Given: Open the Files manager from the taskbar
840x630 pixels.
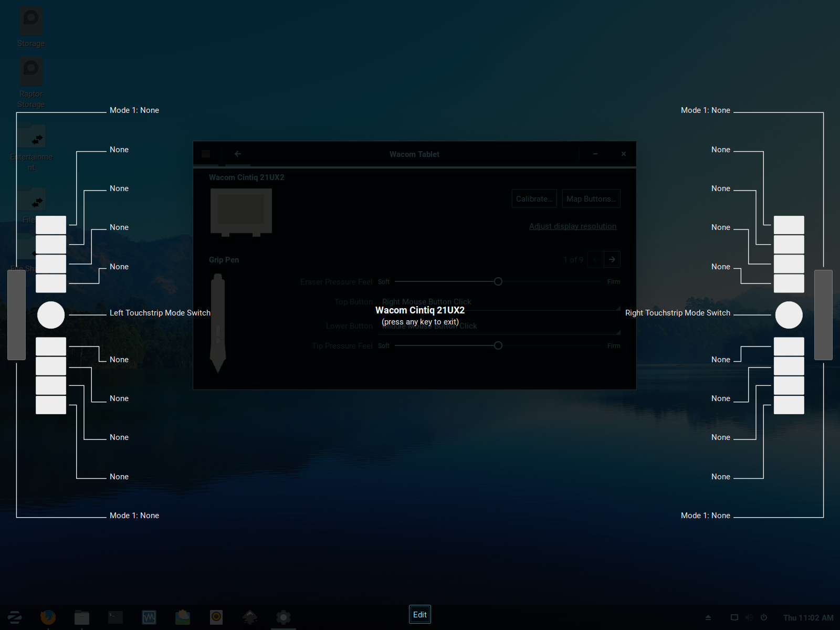Looking at the screenshot, I should tap(82, 617).
